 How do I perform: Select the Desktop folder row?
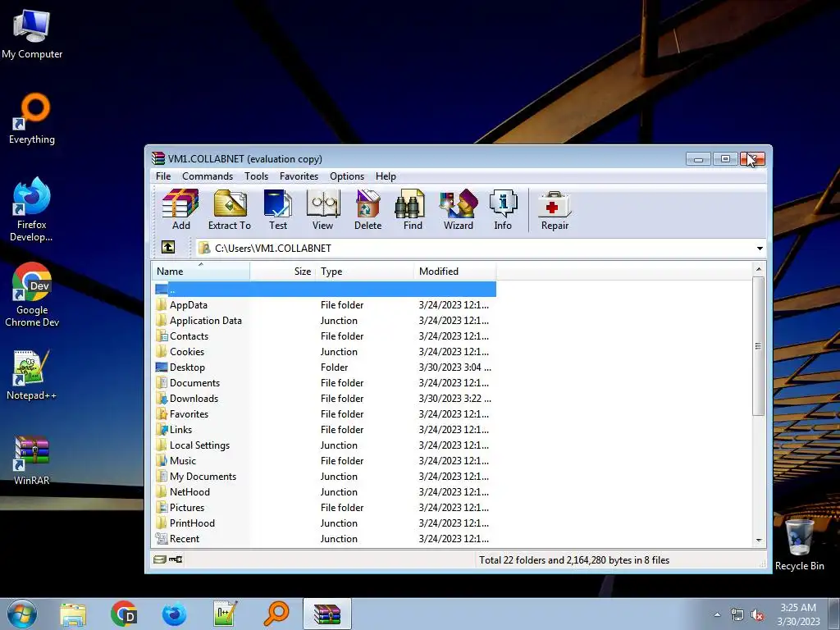tap(325, 367)
